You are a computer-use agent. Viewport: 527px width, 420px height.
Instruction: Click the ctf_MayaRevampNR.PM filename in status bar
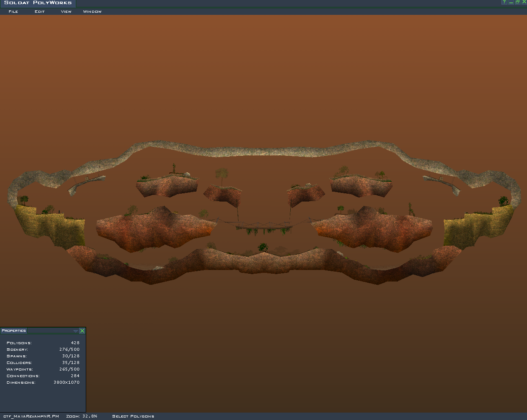pos(31,416)
